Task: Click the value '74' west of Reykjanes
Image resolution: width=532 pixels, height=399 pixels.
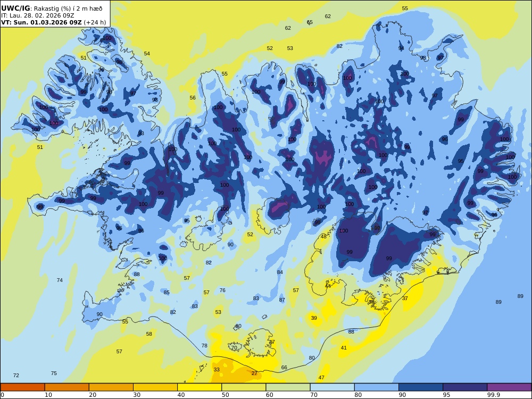Action: tap(60, 280)
